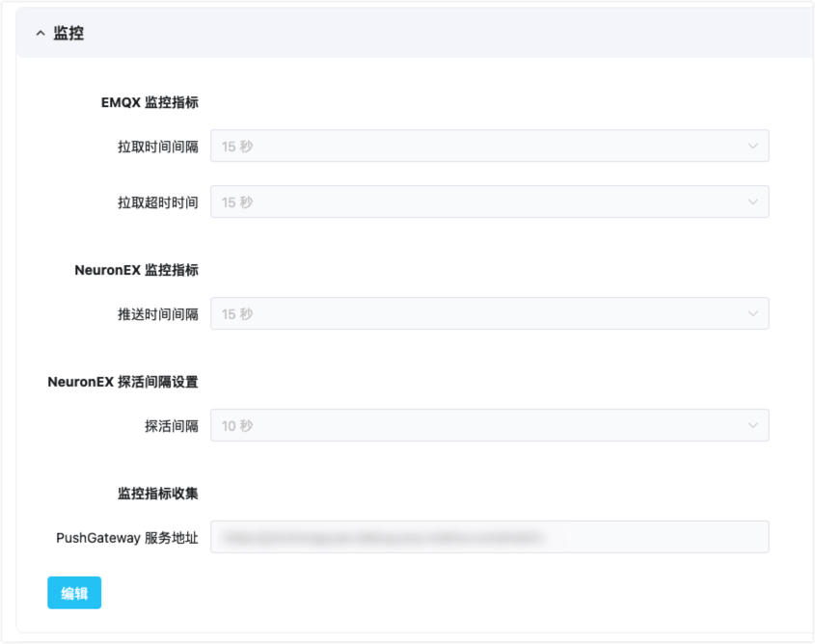Select the NeuronEX 监控指标 section label

point(138,270)
